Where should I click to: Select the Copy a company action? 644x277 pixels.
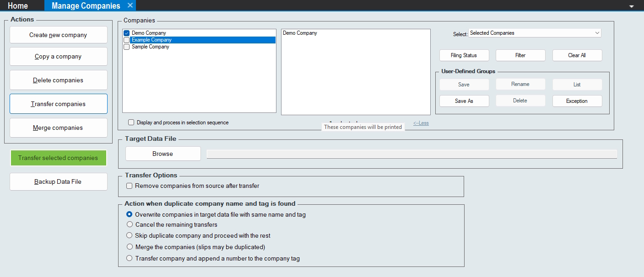coord(58,57)
